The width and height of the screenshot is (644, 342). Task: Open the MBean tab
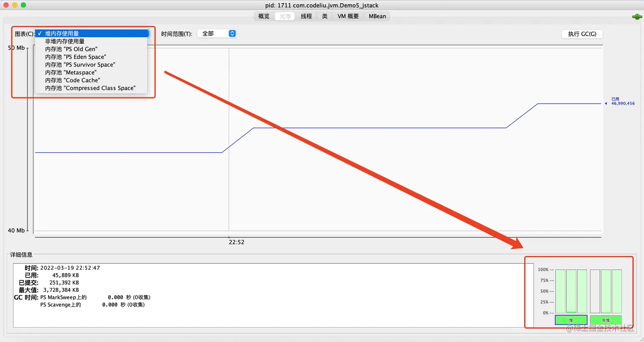377,16
